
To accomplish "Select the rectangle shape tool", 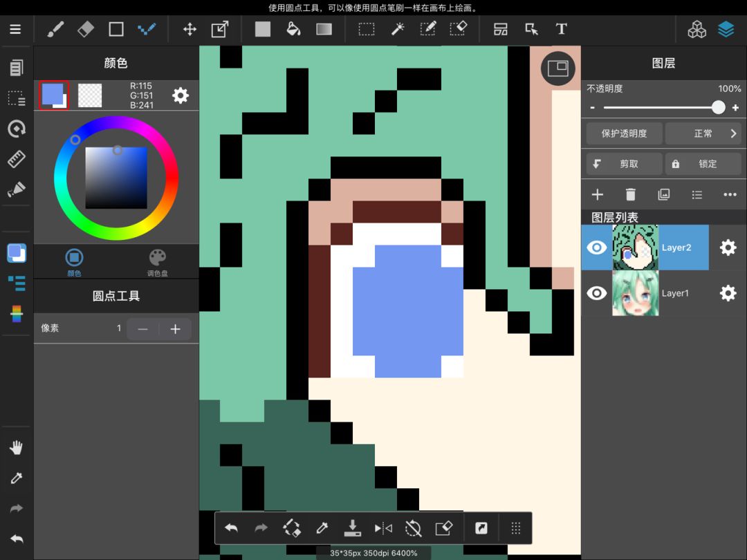I will 116,29.
